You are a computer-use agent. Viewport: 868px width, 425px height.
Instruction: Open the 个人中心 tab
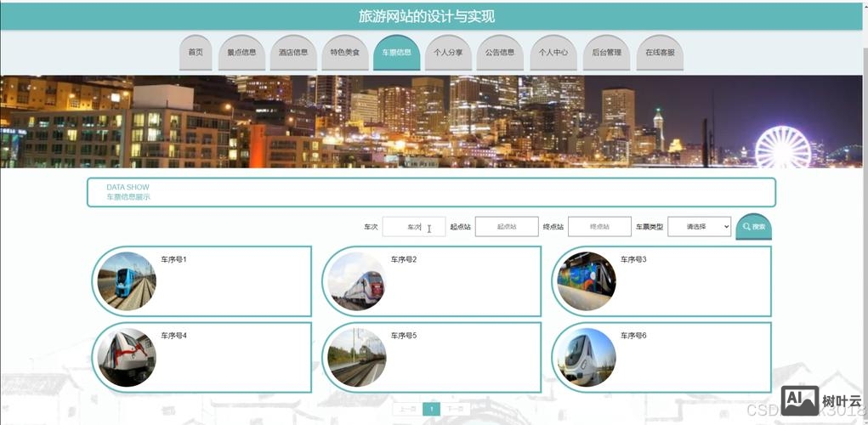coord(553,53)
